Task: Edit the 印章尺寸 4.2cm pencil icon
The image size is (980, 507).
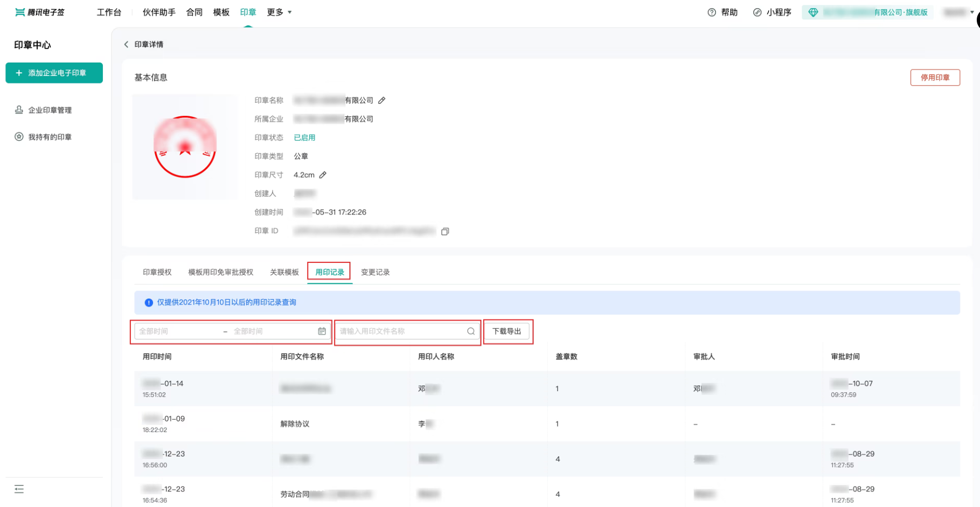Action: [323, 175]
